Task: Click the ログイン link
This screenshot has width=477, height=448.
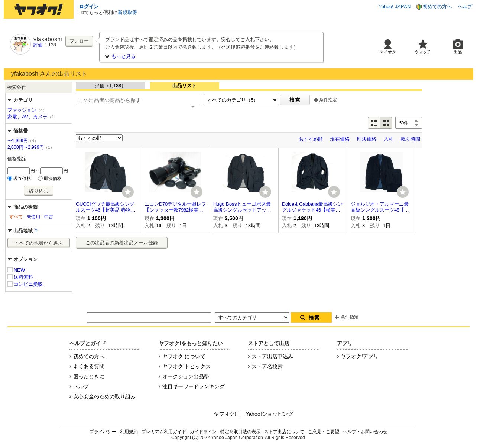Action: (x=89, y=7)
